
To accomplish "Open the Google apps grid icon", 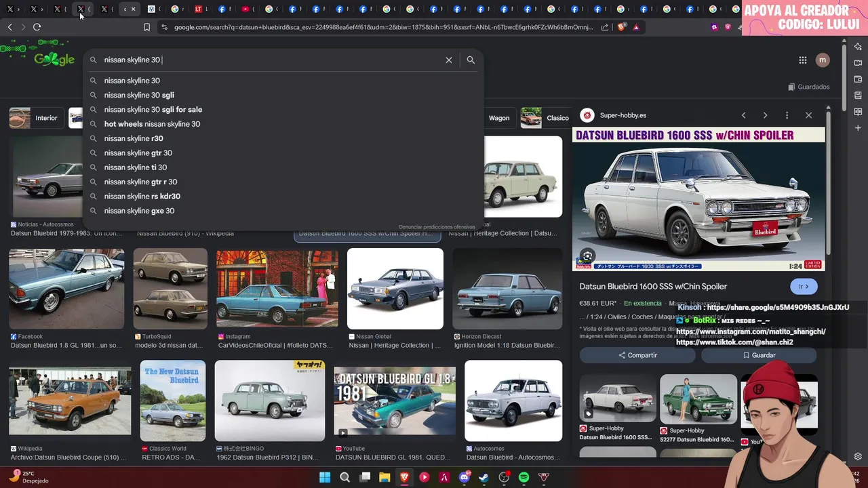I will (x=803, y=60).
